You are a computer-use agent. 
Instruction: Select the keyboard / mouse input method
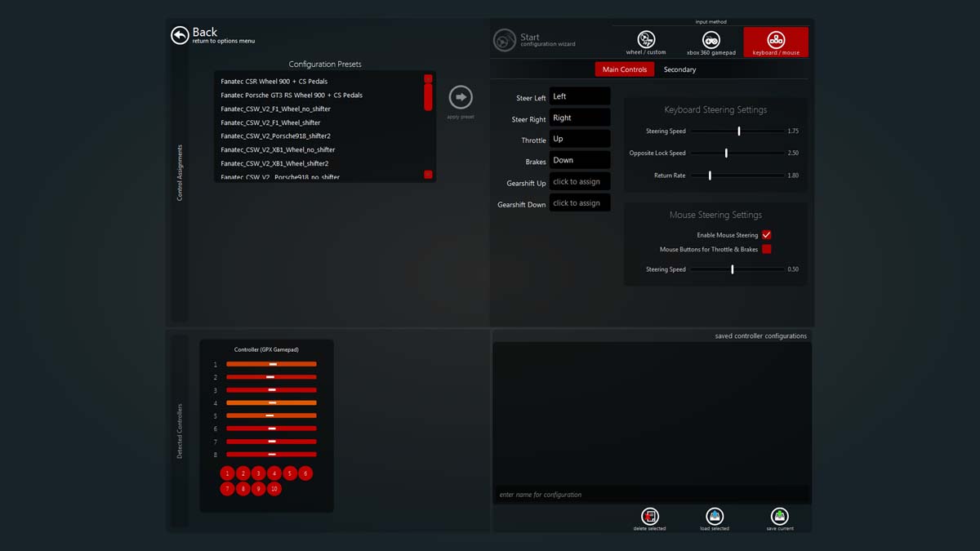pos(775,39)
